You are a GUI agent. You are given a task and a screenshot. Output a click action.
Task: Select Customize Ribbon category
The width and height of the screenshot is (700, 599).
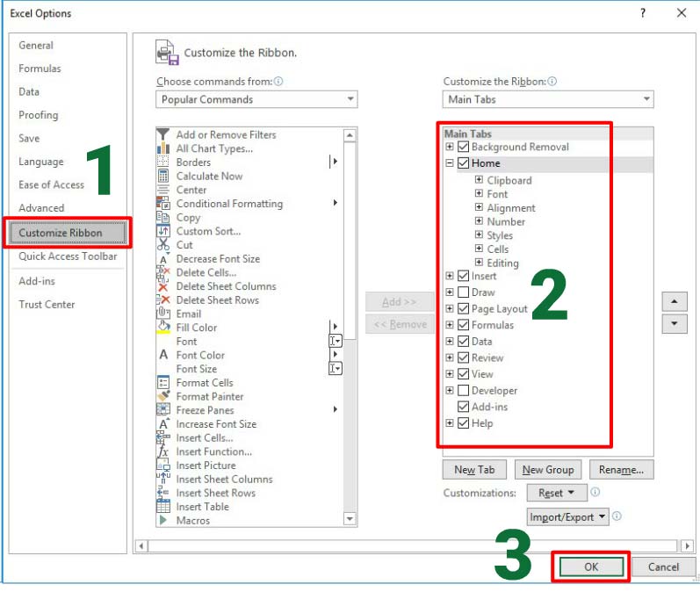click(x=68, y=233)
